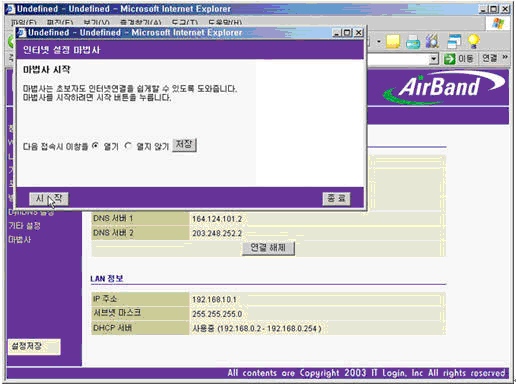Click the DNS value 164.124.101.2
This screenshot has height=386, width=516.
(x=217, y=219)
